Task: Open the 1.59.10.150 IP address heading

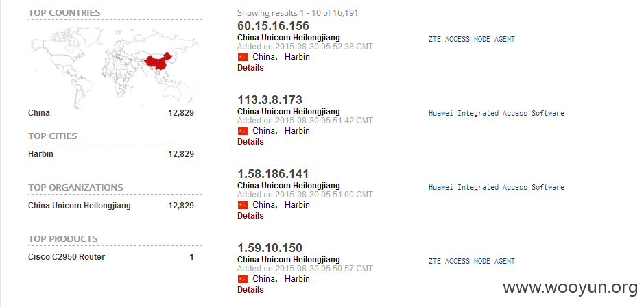Action: click(x=270, y=248)
